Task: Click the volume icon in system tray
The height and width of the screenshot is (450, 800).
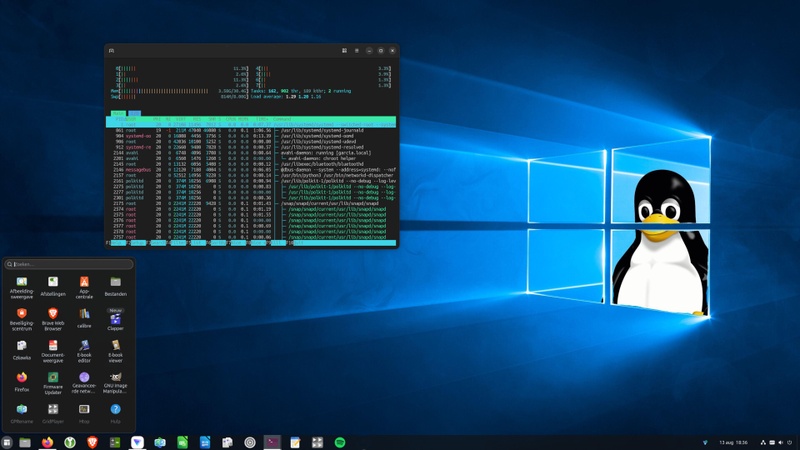Action: coord(780,442)
